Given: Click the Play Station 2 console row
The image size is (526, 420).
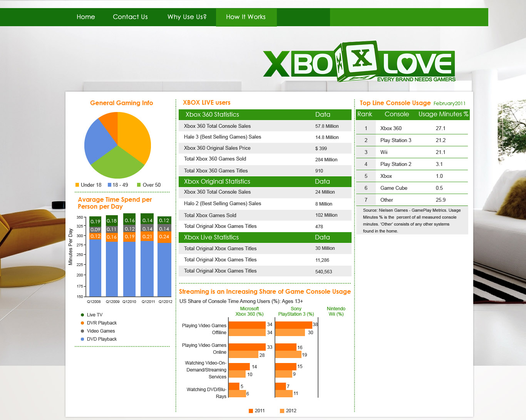Looking at the screenshot, I should 412,164.
